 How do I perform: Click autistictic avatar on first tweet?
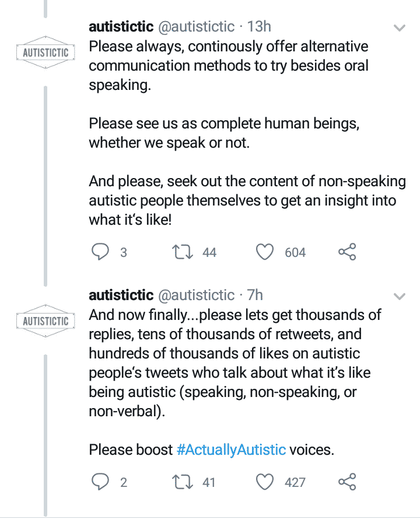pyautogui.click(x=45, y=53)
